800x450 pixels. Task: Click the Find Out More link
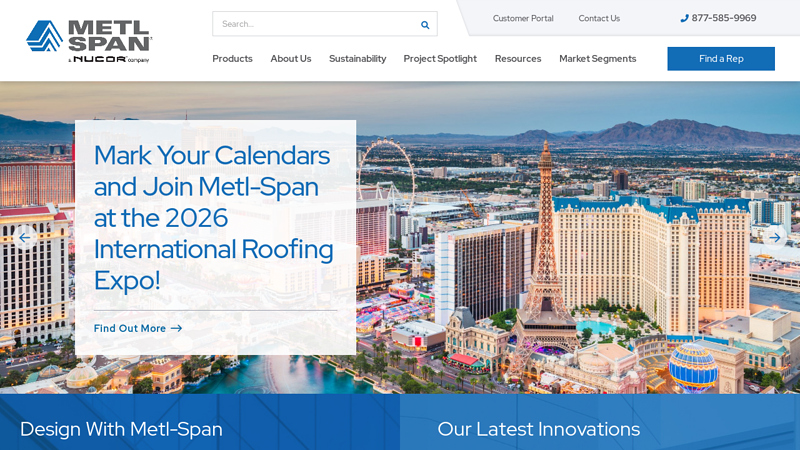coord(130,328)
